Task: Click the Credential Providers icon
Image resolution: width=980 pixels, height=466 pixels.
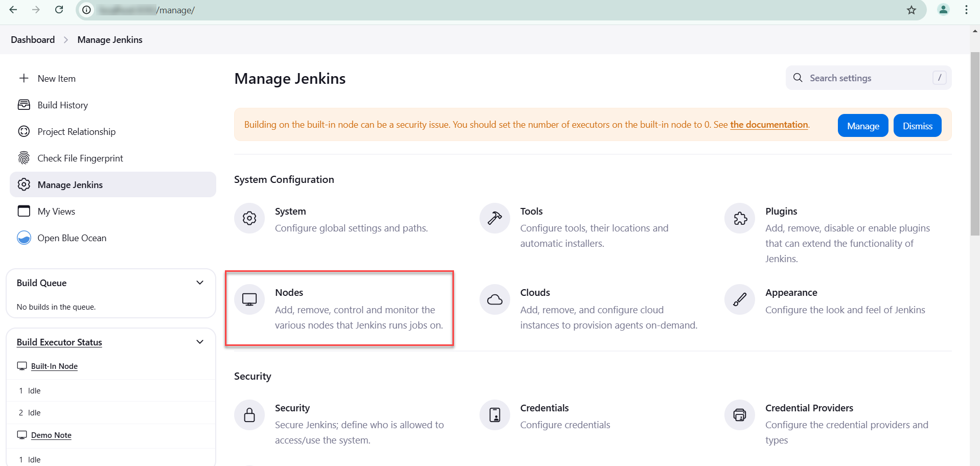Action: (x=740, y=415)
